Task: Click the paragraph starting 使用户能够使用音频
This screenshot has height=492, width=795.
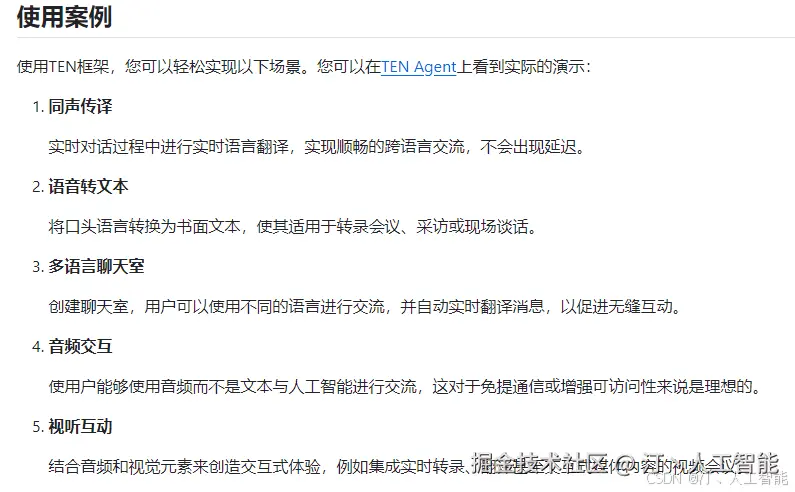Action: [405, 387]
